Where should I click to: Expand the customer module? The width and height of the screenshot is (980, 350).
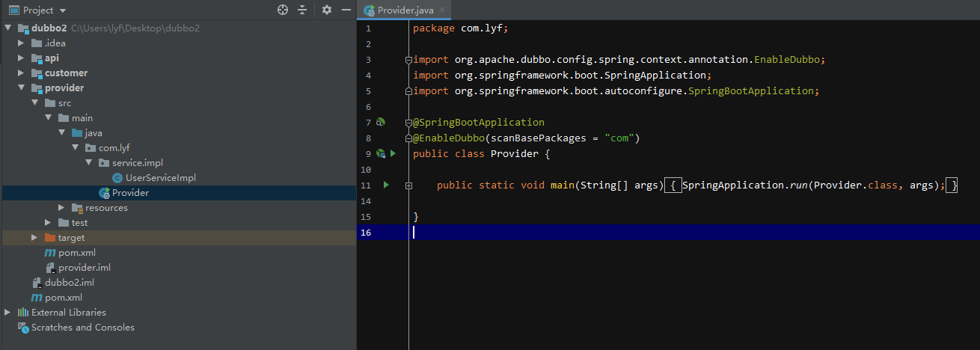[22, 73]
